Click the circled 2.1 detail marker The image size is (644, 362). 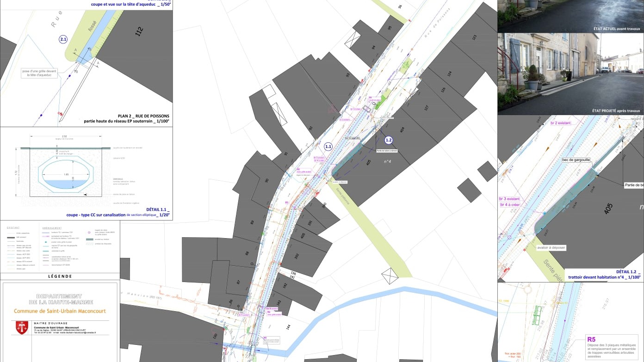pyautogui.click(x=63, y=40)
